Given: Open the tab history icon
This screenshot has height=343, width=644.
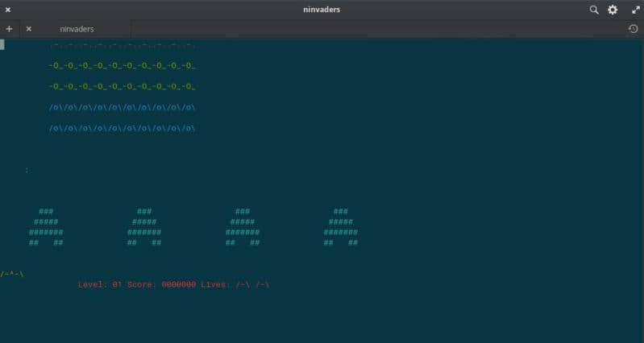Looking at the screenshot, I should coord(634,28).
